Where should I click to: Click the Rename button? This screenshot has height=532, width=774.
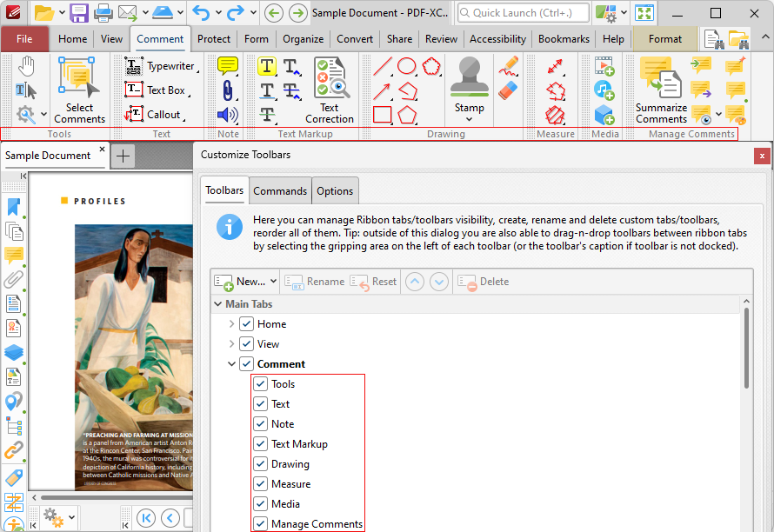(x=315, y=282)
